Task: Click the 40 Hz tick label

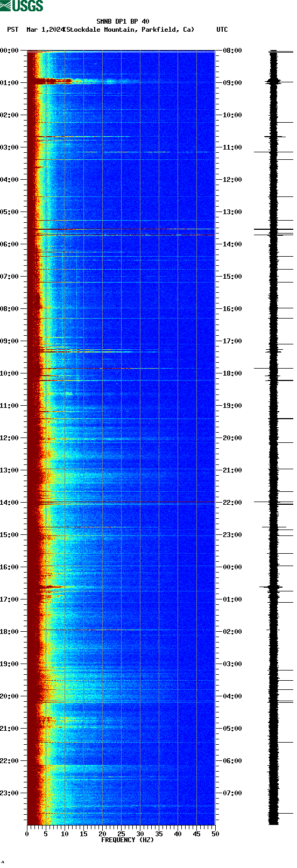Action: click(178, 834)
